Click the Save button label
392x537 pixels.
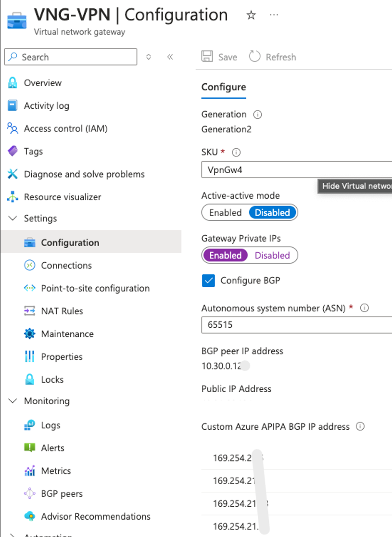coord(228,57)
